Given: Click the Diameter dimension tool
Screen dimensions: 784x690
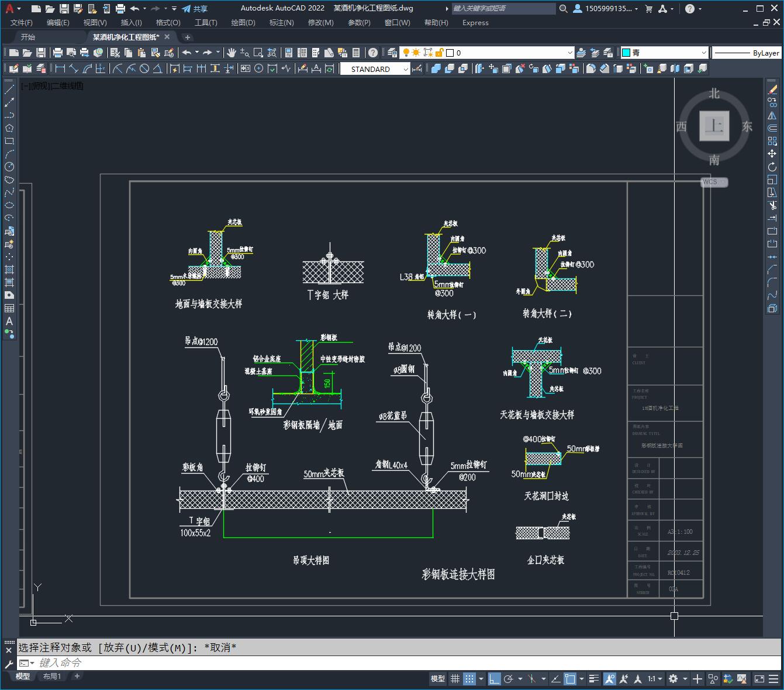Looking at the screenshot, I should pyautogui.click(x=144, y=68).
